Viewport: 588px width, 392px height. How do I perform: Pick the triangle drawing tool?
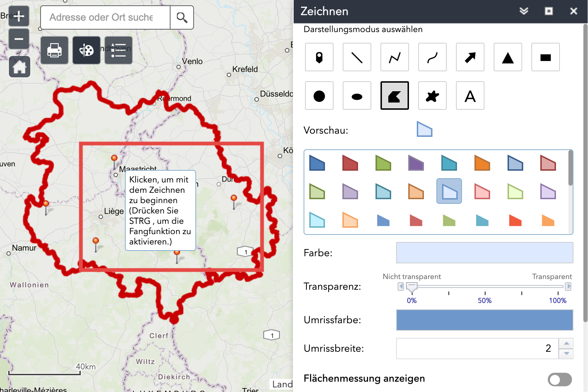click(x=508, y=57)
